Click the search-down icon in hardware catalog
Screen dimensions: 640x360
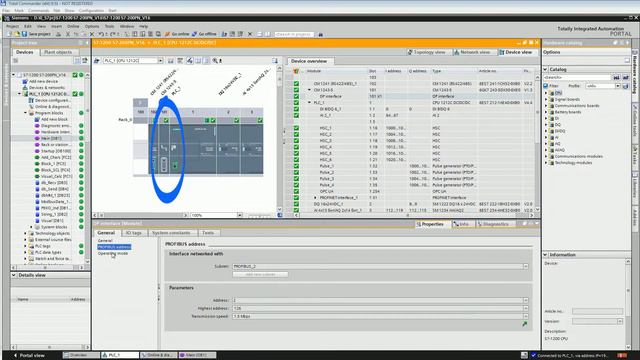click(616, 78)
